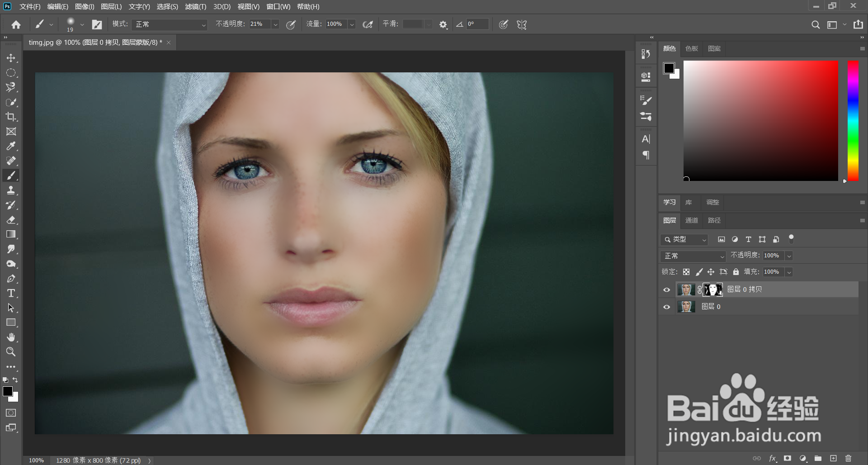Click the layer mask thumbnail of 图层 0 拷贝
This screenshot has width=868, height=465.
click(713, 289)
